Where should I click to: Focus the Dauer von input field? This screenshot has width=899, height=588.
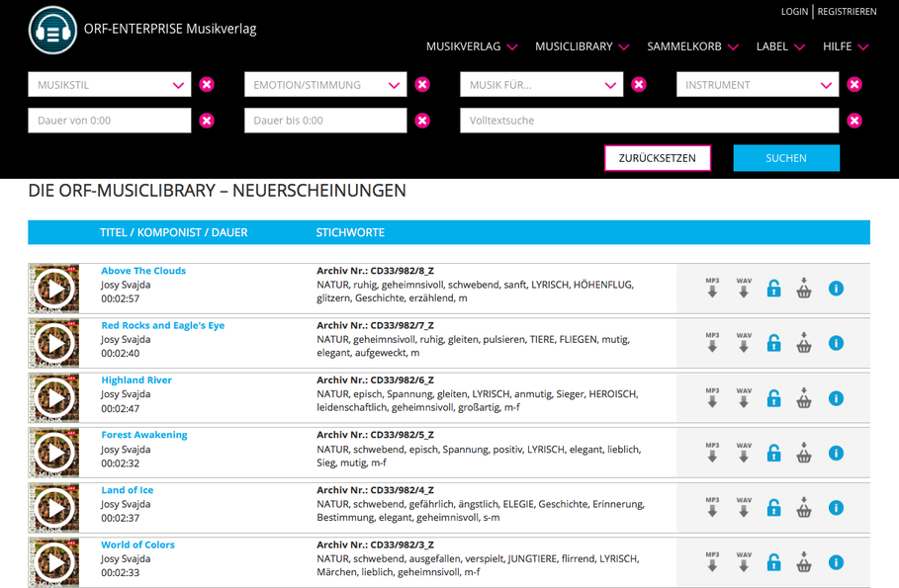click(x=110, y=121)
